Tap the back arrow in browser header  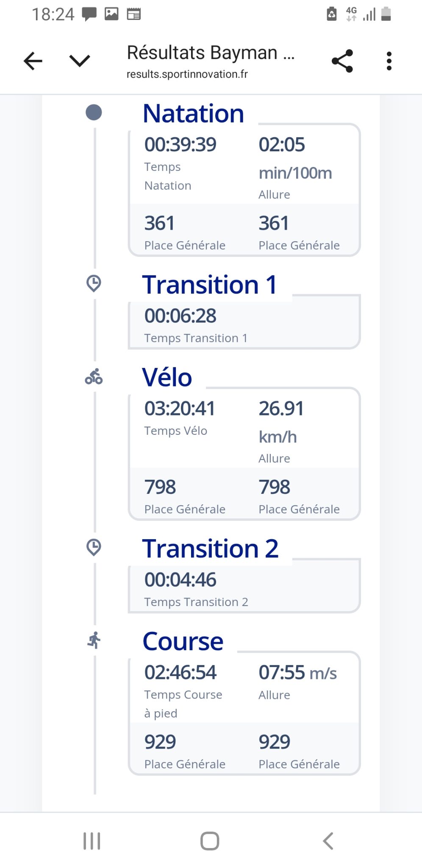[33, 61]
